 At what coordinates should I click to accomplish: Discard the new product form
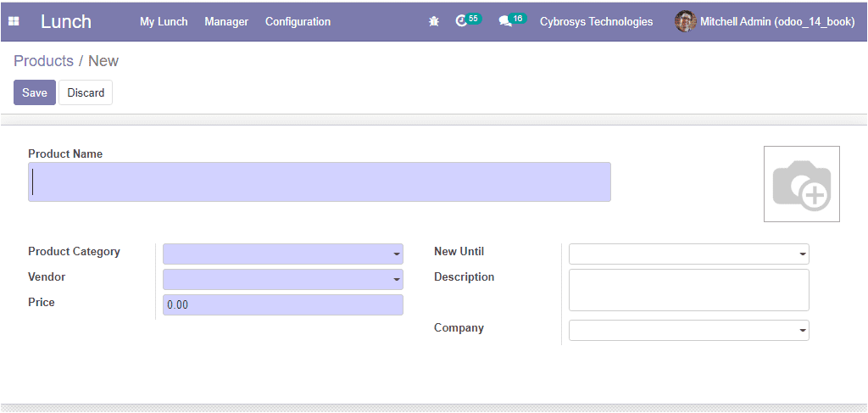click(x=86, y=92)
